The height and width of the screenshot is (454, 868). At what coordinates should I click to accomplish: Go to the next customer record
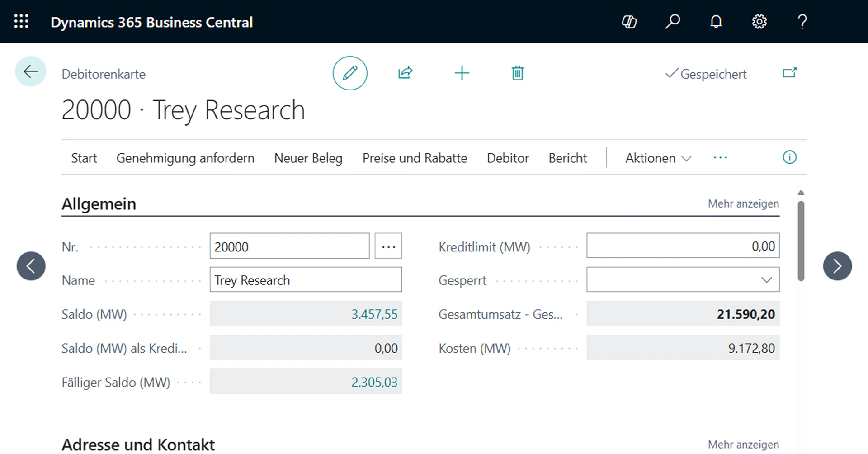point(837,266)
